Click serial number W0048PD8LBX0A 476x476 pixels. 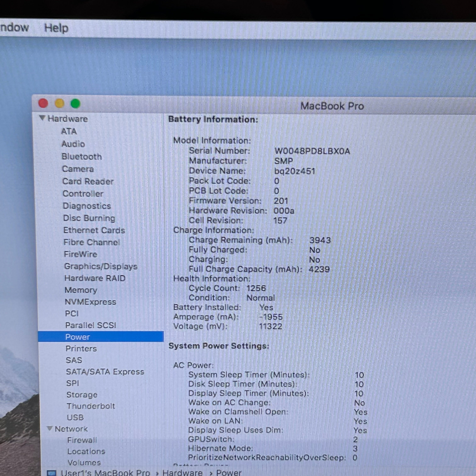(312, 151)
